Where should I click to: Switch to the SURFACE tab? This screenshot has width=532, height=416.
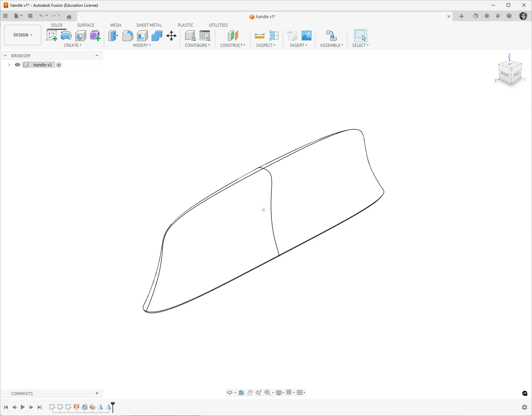click(x=86, y=25)
